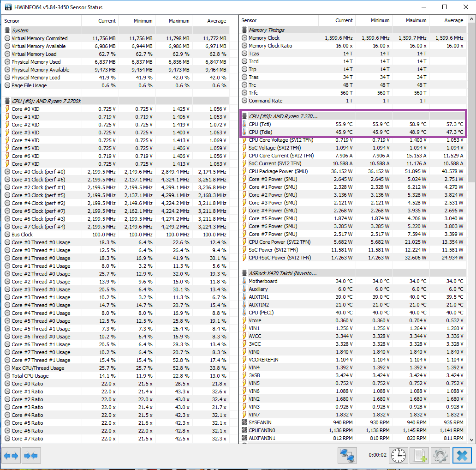Click the right pane Maximum column header
This screenshot has height=470, width=476.
[411, 20]
